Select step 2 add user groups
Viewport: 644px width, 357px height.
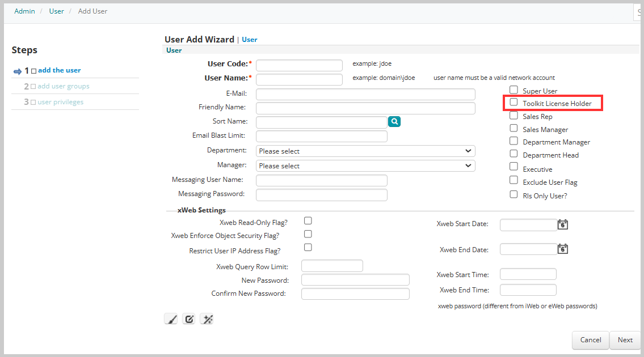[63, 86]
